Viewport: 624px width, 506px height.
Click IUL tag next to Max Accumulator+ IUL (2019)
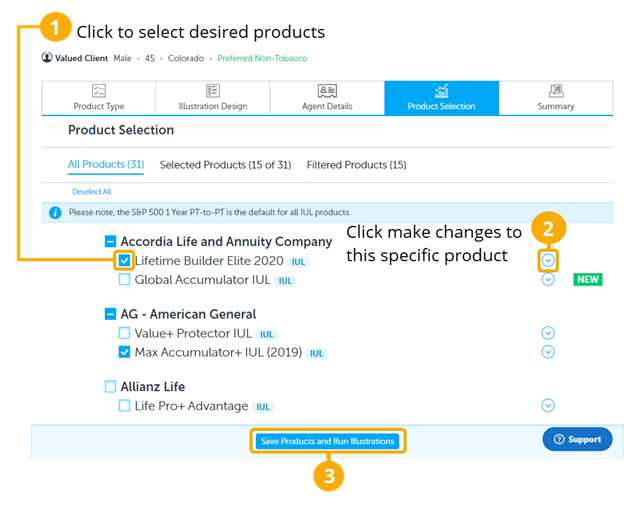tap(317, 354)
